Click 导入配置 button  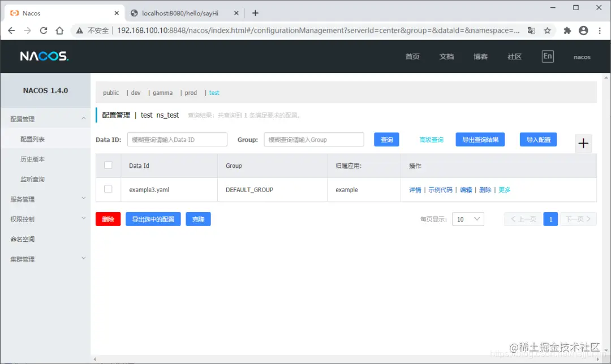(538, 140)
